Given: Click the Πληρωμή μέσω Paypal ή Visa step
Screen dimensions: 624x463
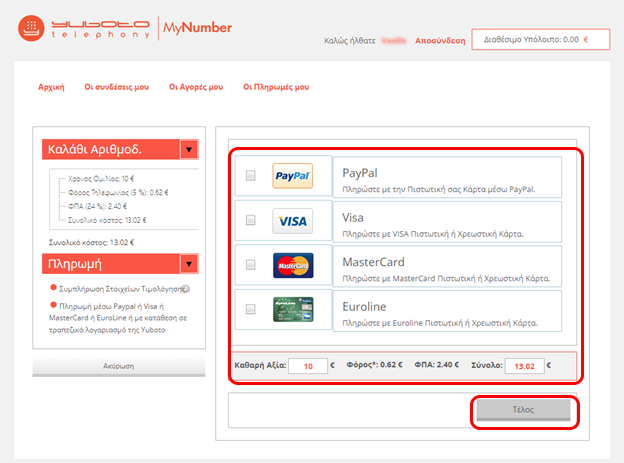Looking at the screenshot, I should (x=118, y=318).
